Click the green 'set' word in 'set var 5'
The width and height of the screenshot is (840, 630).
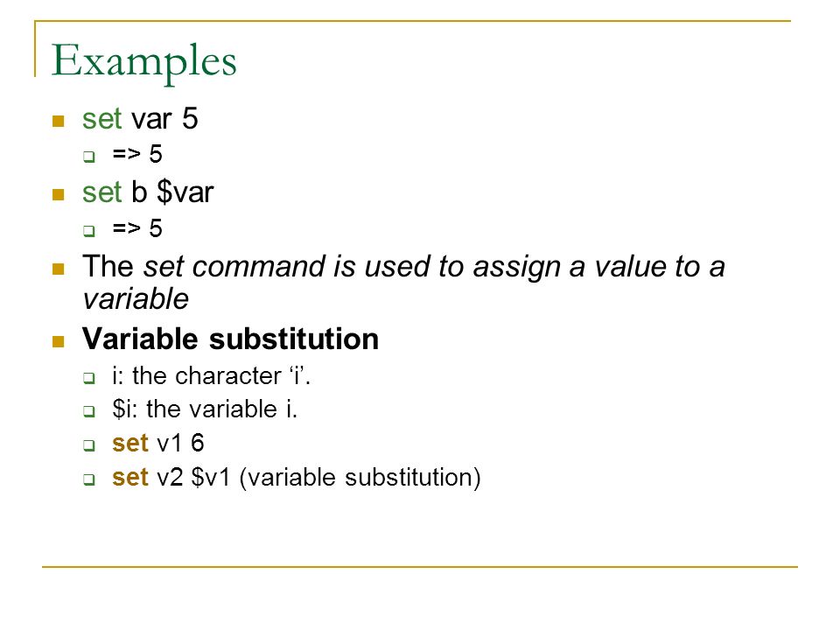pyautogui.click(x=101, y=118)
